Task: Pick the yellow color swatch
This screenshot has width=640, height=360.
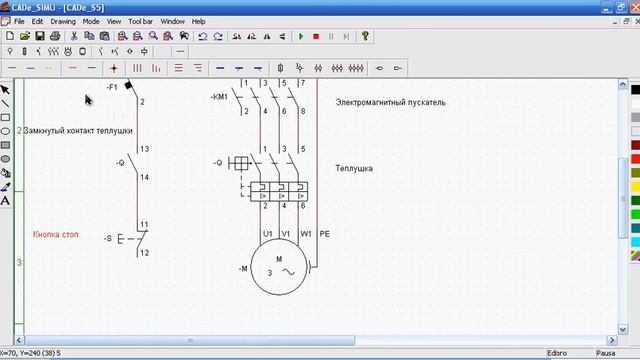Action: coord(636,187)
